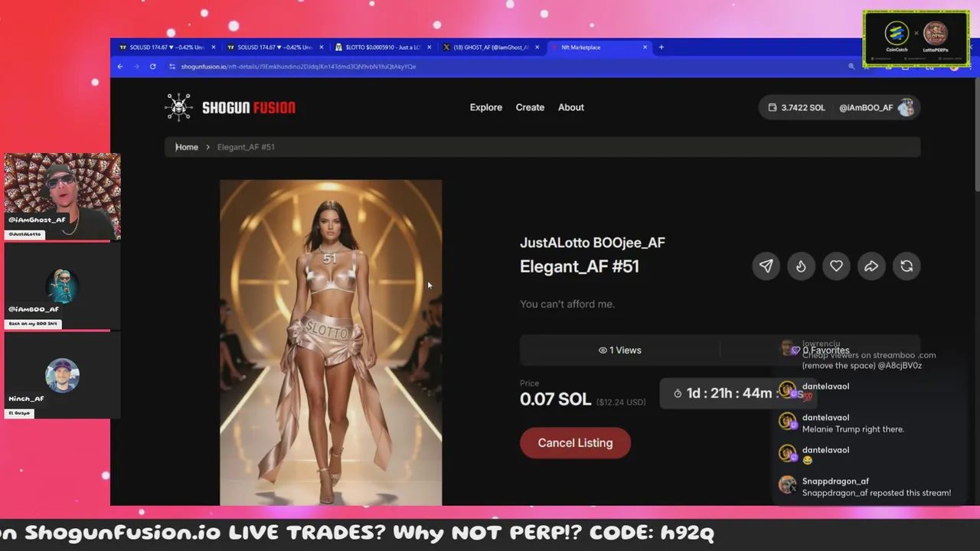Image resolution: width=980 pixels, height=551 pixels.
Task: Click the browser forward arrow
Action: coord(136,67)
